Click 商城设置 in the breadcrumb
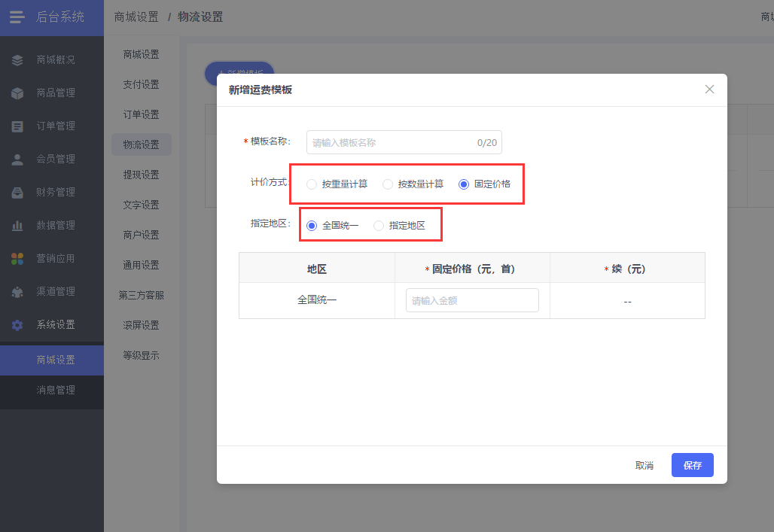 pyautogui.click(x=136, y=17)
